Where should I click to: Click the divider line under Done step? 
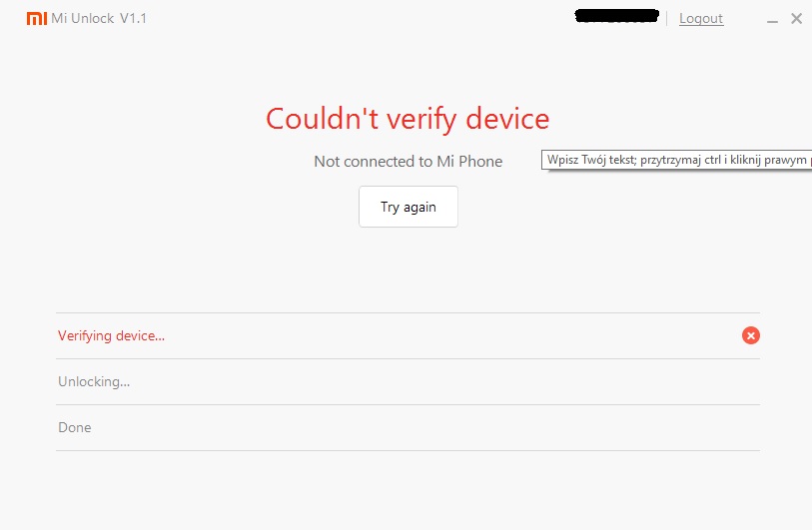(x=407, y=450)
